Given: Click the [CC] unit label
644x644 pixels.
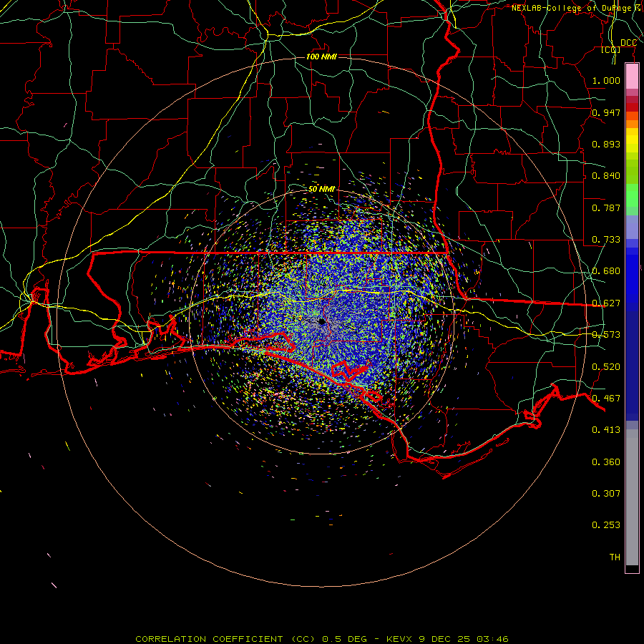Looking at the screenshot, I should pos(611,49).
